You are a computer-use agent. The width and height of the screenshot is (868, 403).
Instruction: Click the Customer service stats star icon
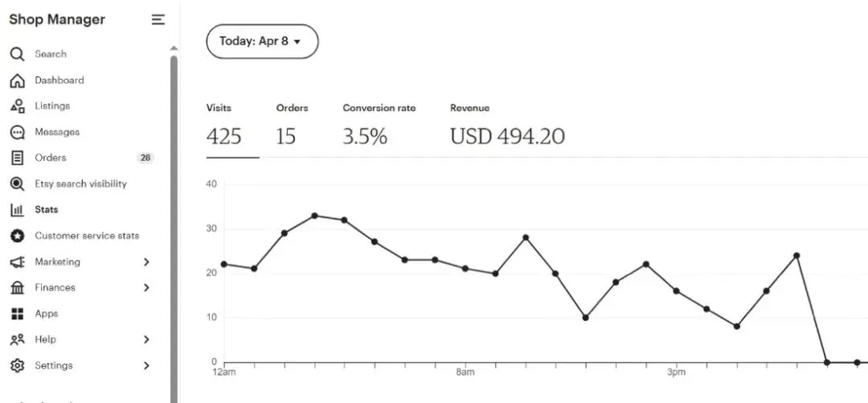(x=17, y=236)
